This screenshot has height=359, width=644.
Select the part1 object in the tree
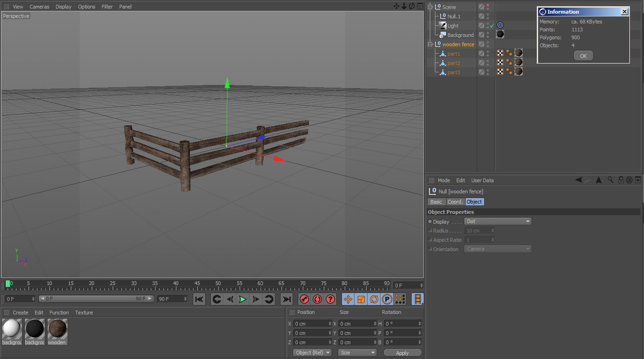453,53
